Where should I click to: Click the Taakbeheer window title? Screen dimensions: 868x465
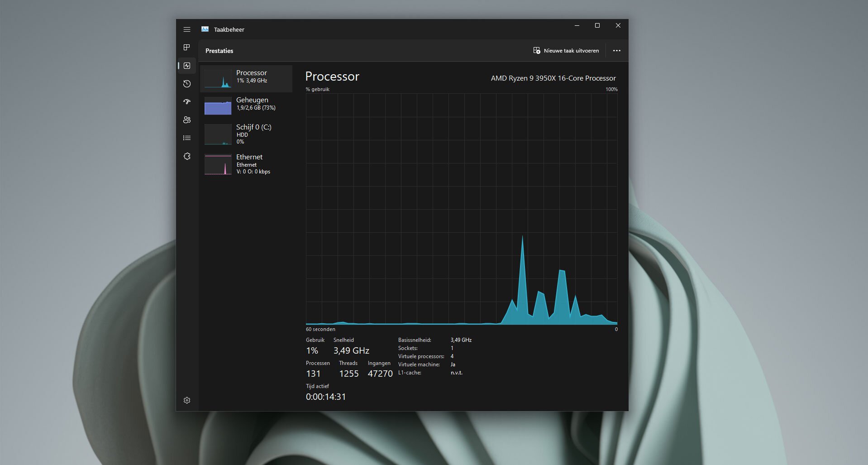229,29
